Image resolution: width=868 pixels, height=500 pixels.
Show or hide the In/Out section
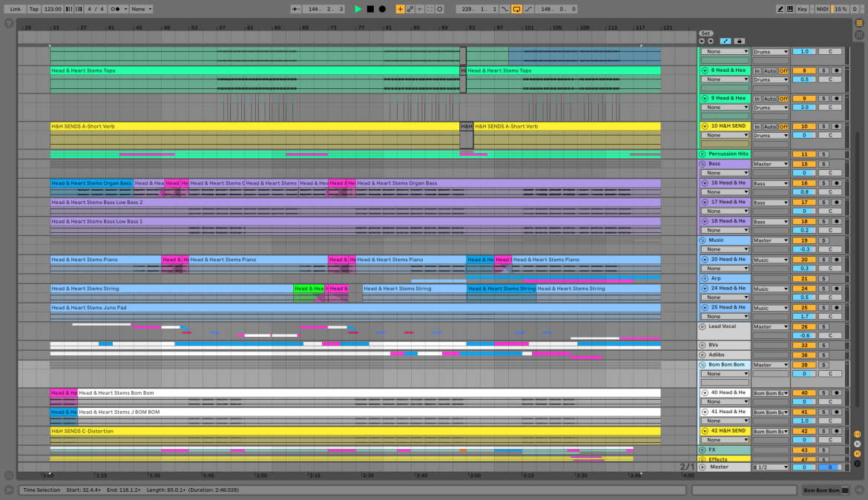pyautogui.click(x=858, y=434)
